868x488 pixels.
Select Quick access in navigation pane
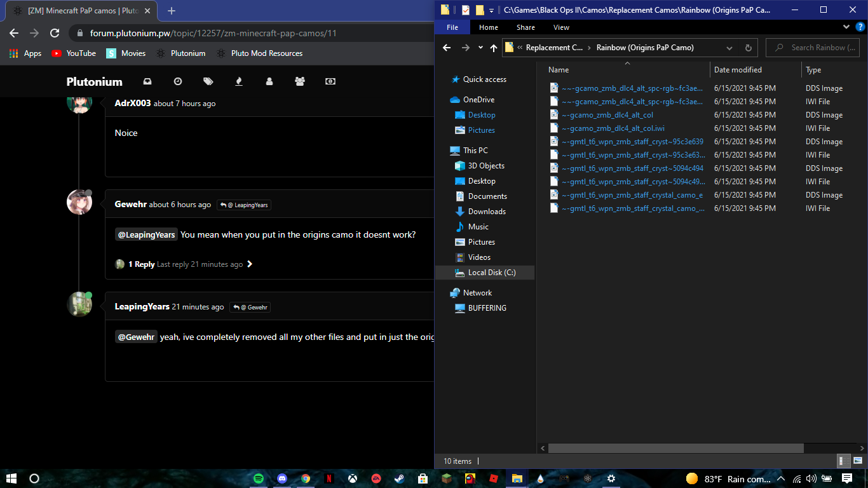pos(484,79)
